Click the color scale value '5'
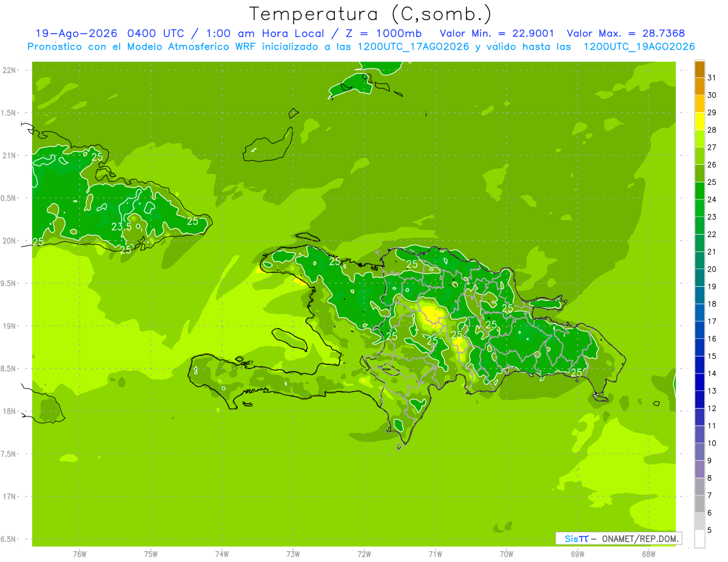 click(709, 530)
